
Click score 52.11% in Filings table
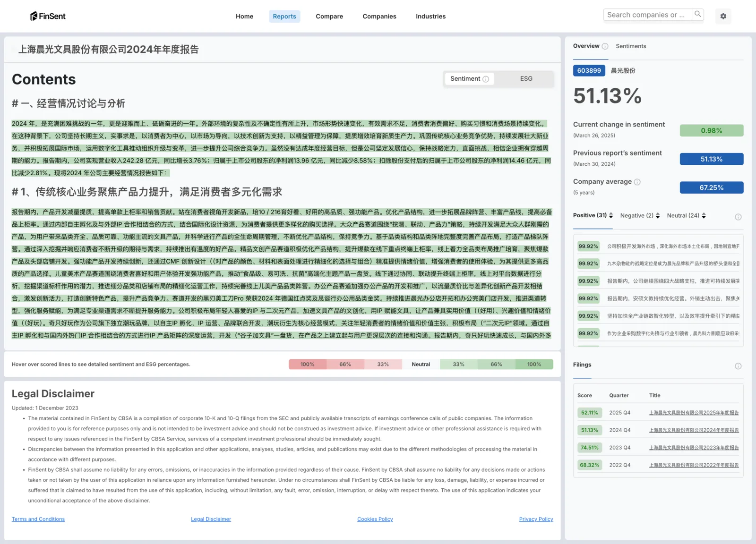(x=590, y=413)
